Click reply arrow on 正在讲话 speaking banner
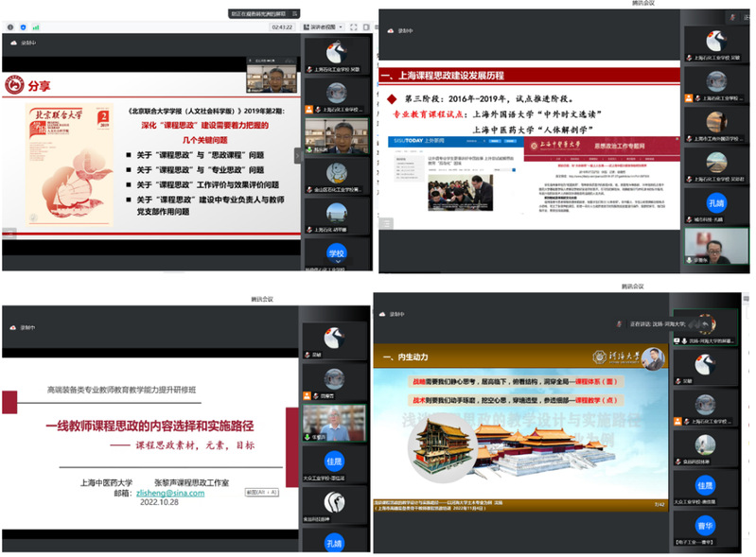The width and height of the screenshot is (756, 557). click(x=706, y=323)
